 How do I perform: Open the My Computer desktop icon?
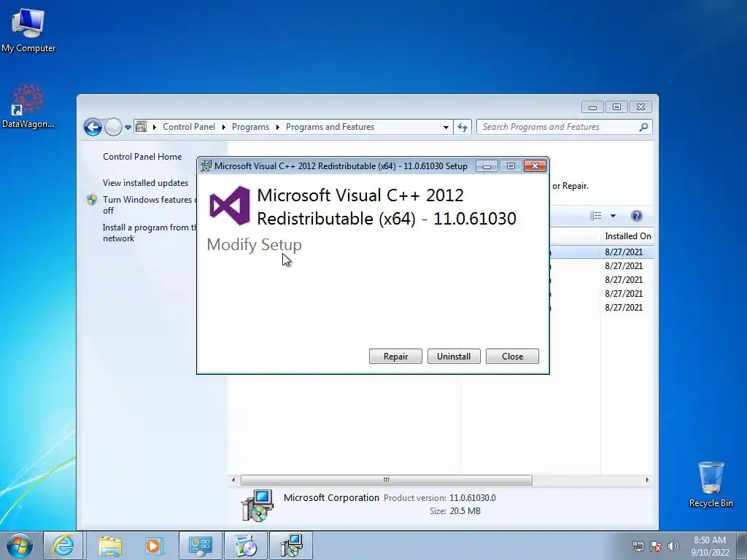point(28,29)
